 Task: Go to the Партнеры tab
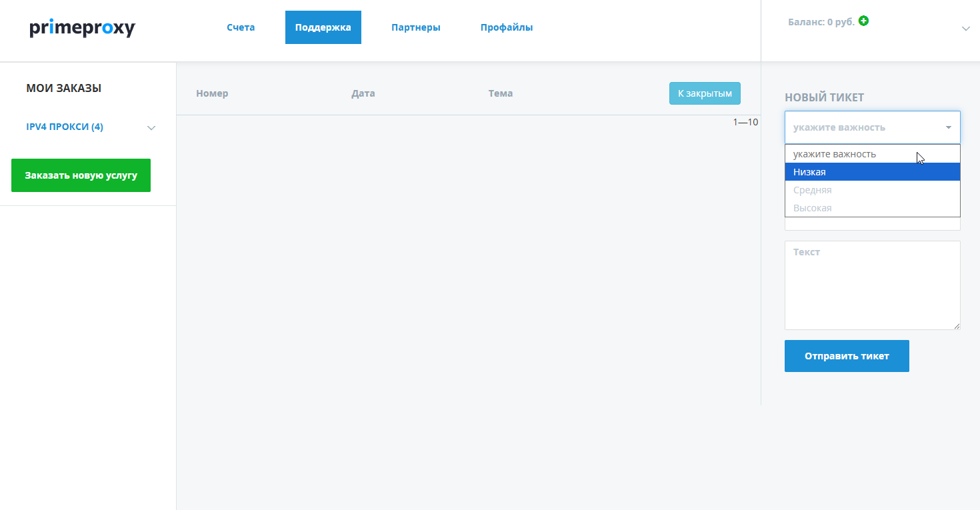pos(416,27)
